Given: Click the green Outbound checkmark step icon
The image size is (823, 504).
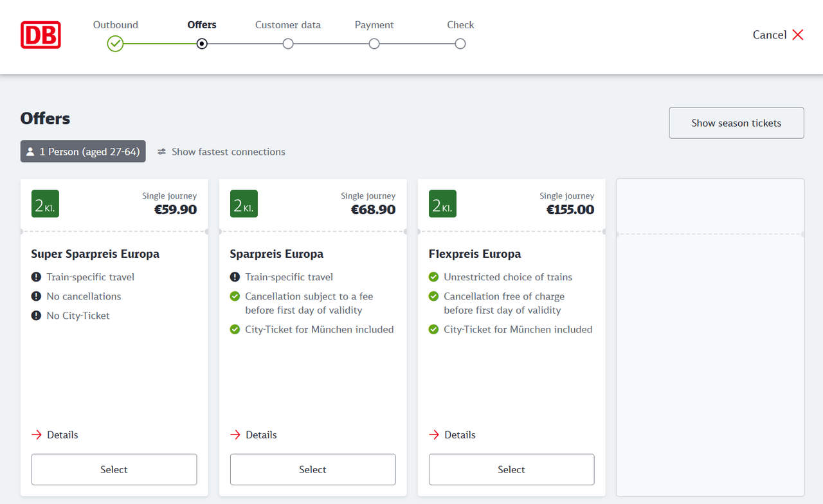Looking at the screenshot, I should pyautogui.click(x=115, y=44).
